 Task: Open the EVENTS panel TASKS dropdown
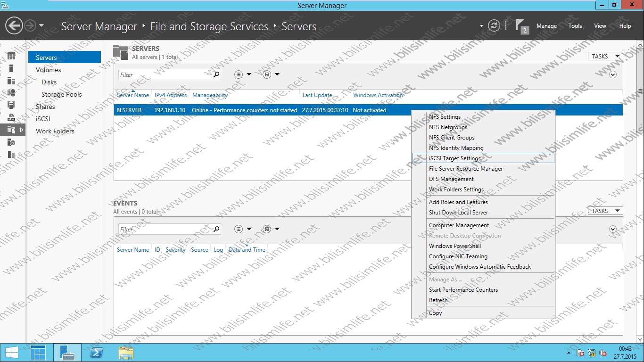pyautogui.click(x=605, y=211)
